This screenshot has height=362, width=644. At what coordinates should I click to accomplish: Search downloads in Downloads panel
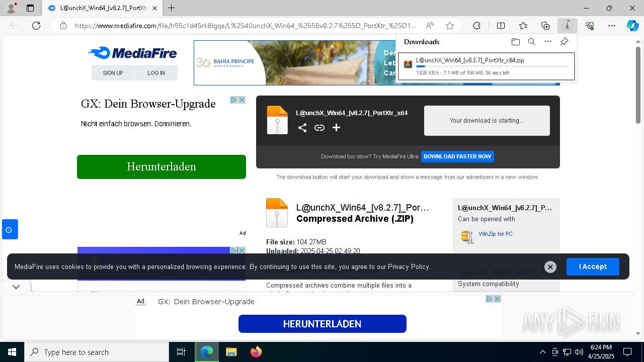pyautogui.click(x=531, y=42)
